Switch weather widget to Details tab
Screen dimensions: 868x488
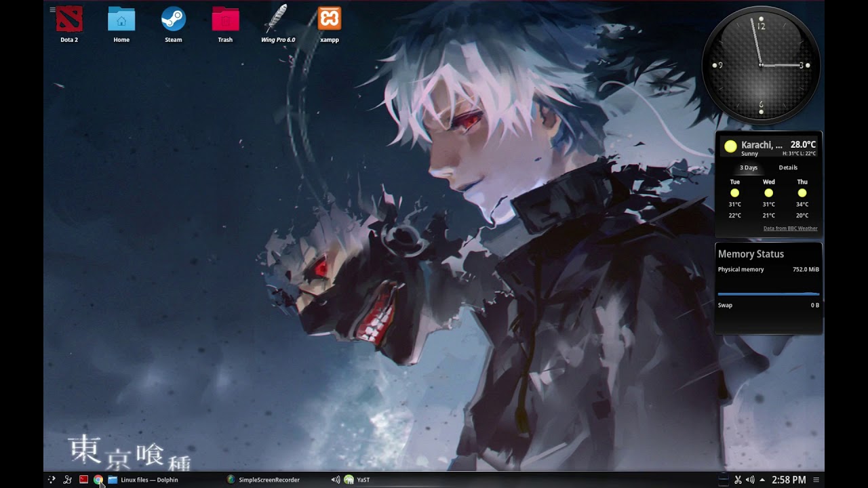pos(788,167)
